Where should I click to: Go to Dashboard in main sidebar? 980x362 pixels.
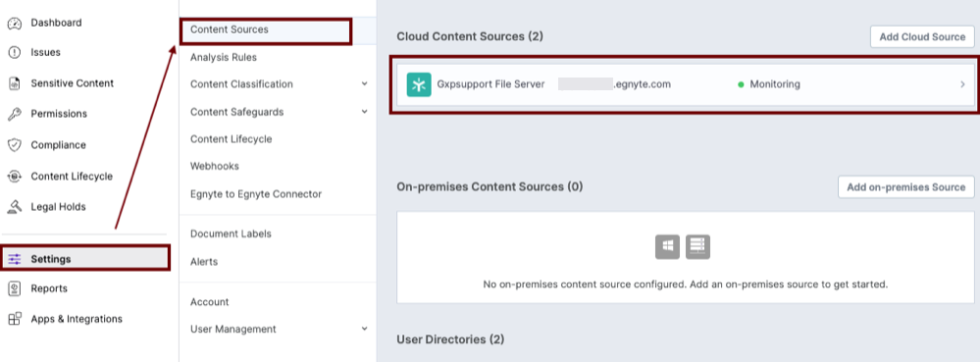point(56,24)
